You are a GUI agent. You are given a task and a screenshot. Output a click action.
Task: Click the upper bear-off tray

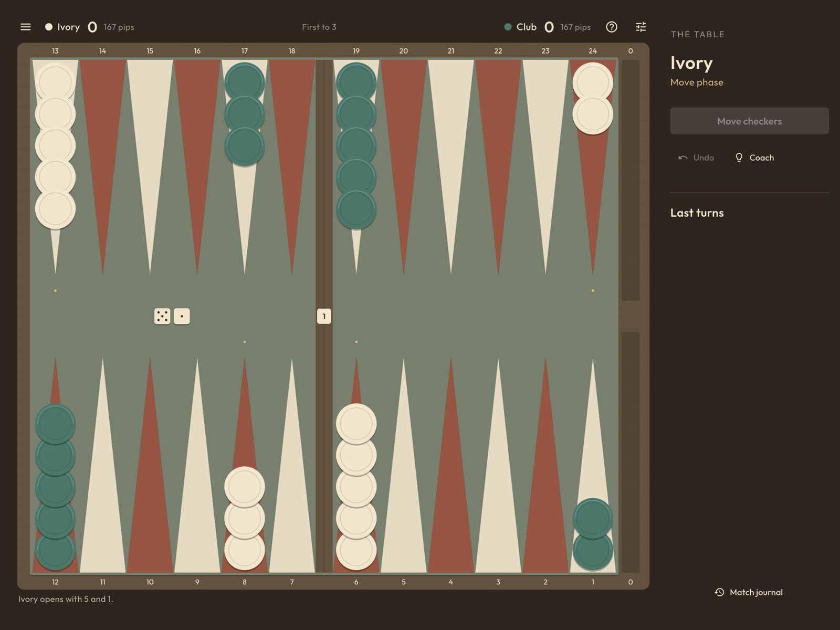[631, 180]
